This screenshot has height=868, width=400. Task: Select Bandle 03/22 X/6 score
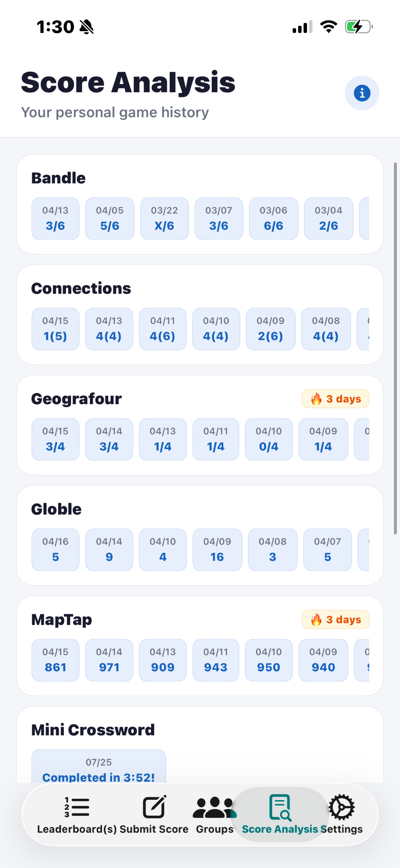164,218
